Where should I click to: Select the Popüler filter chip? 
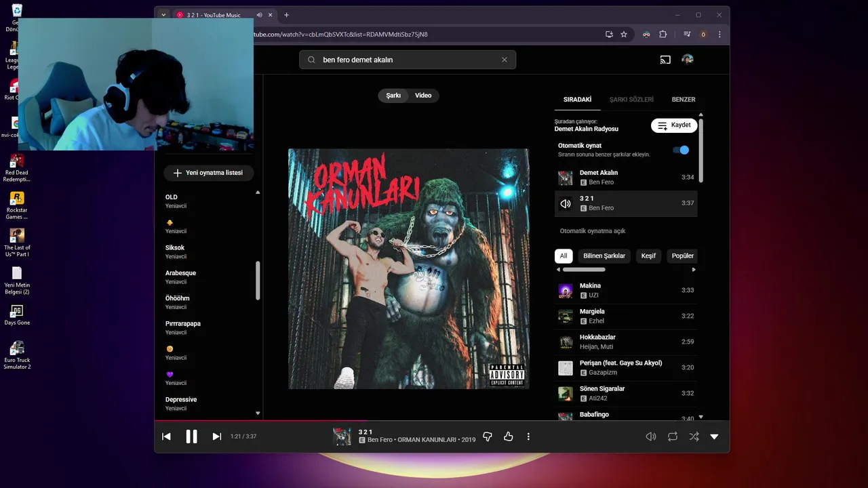(682, 256)
